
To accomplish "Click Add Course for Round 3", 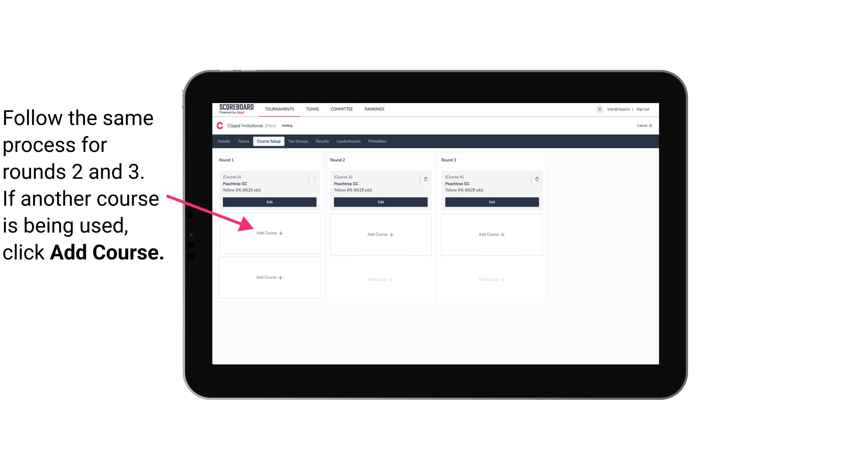I will [491, 234].
